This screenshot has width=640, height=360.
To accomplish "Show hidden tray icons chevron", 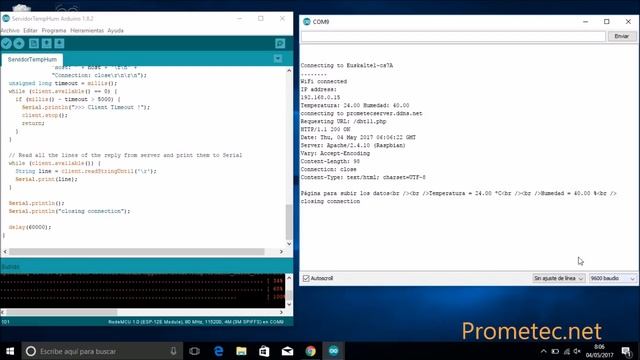I will pos(543,351).
